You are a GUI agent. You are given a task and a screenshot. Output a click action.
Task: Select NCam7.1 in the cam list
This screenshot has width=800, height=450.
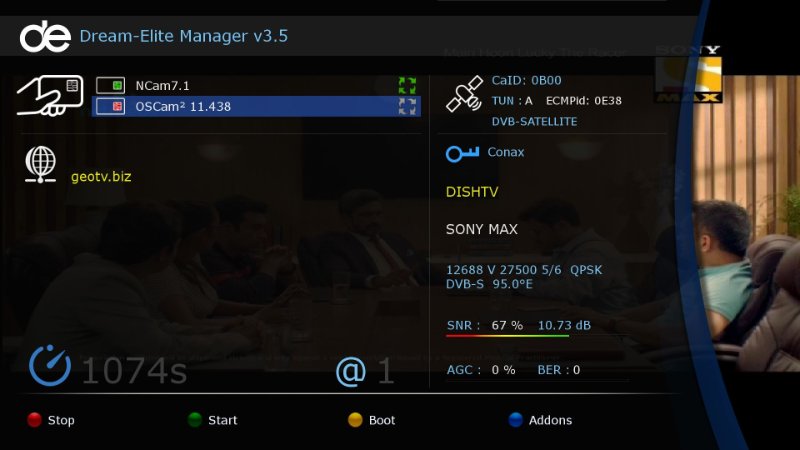pos(163,86)
